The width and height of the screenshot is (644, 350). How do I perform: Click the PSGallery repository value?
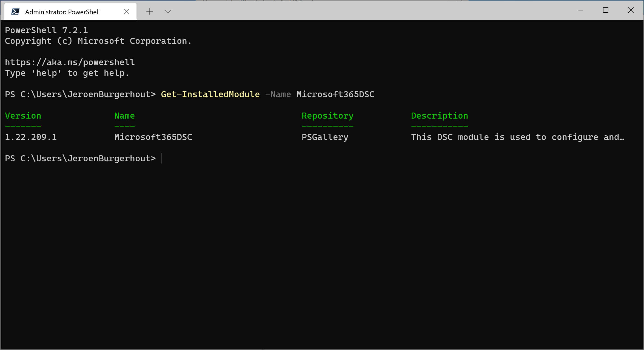pos(325,137)
